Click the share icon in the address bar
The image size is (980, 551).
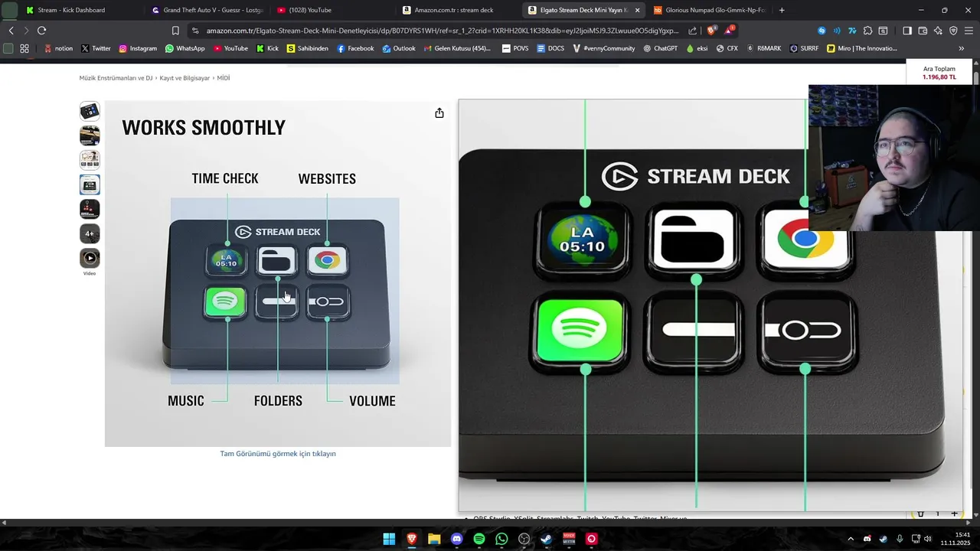pos(693,31)
